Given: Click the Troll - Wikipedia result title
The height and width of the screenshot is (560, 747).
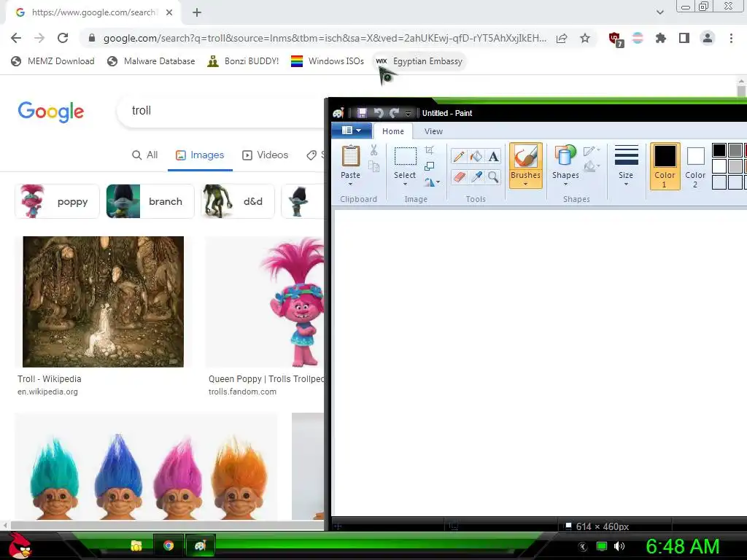Looking at the screenshot, I should click(50, 379).
